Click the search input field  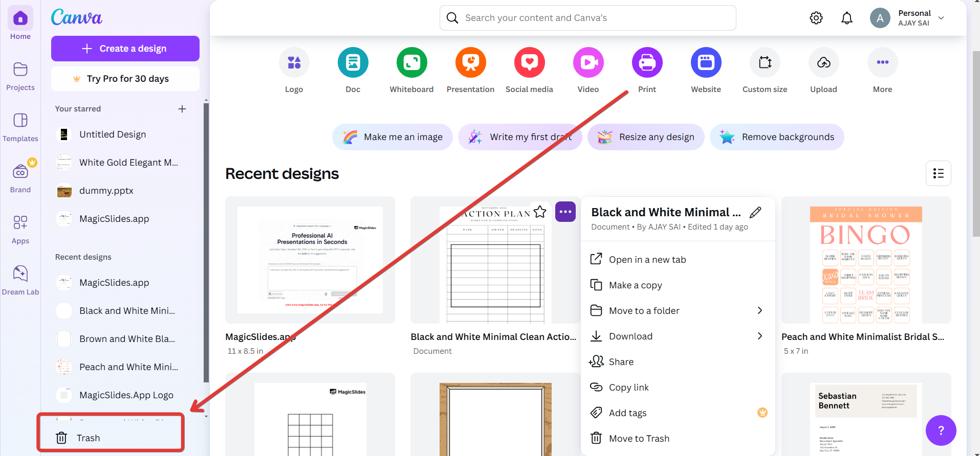(588, 18)
